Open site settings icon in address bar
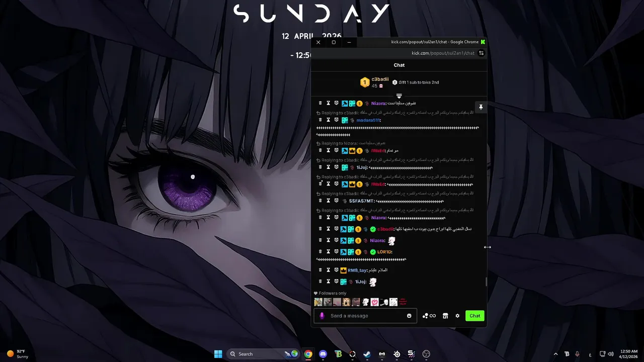 click(481, 53)
